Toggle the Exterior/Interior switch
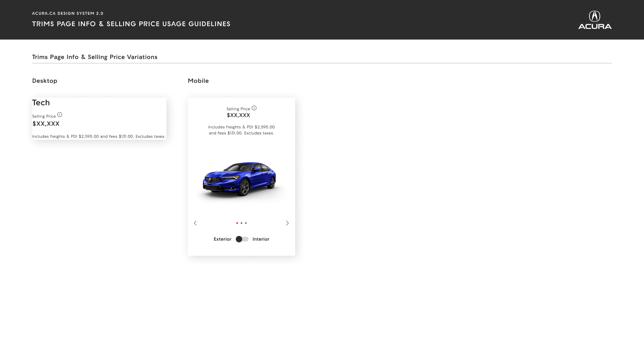 coord(242,239)
